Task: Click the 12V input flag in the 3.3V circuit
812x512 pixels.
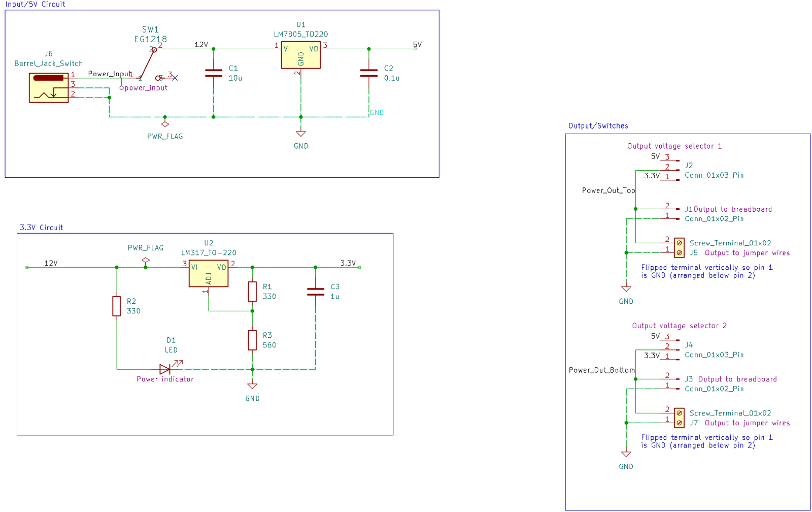Action: point(27,267)
